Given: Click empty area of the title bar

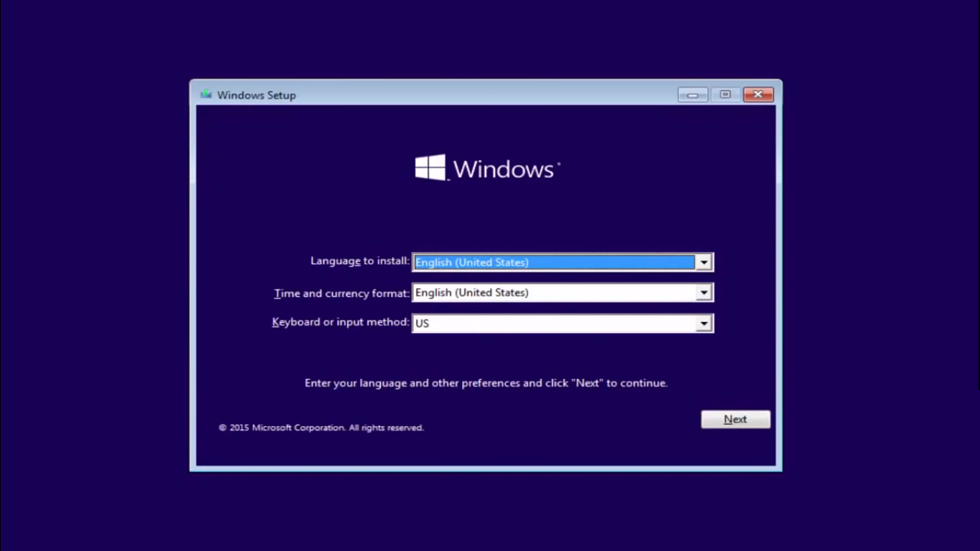Looking at the screenshot, I should pyautogui.click(x=488, y=95).
